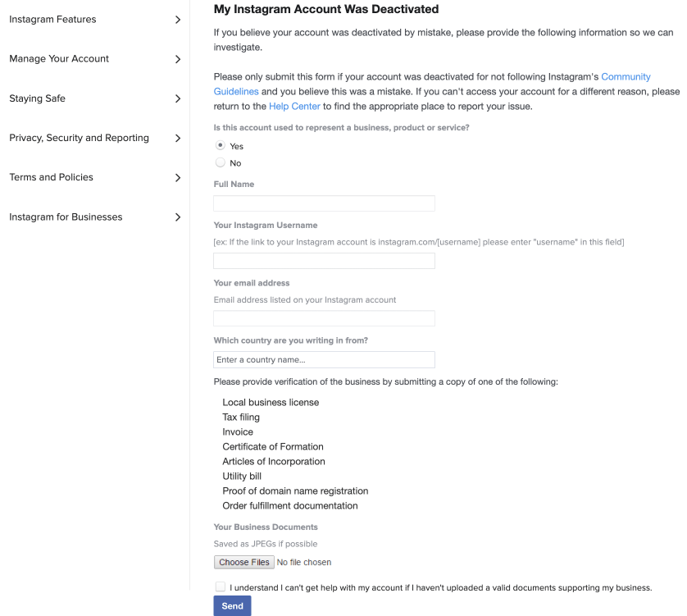
Task: Select the Yes radio button
Action: [221, 145]
